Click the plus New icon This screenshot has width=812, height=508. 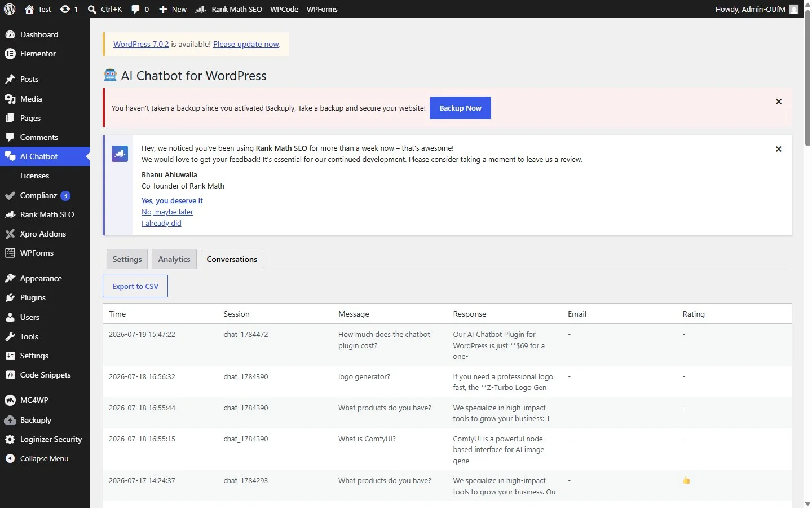click(163, 9)
